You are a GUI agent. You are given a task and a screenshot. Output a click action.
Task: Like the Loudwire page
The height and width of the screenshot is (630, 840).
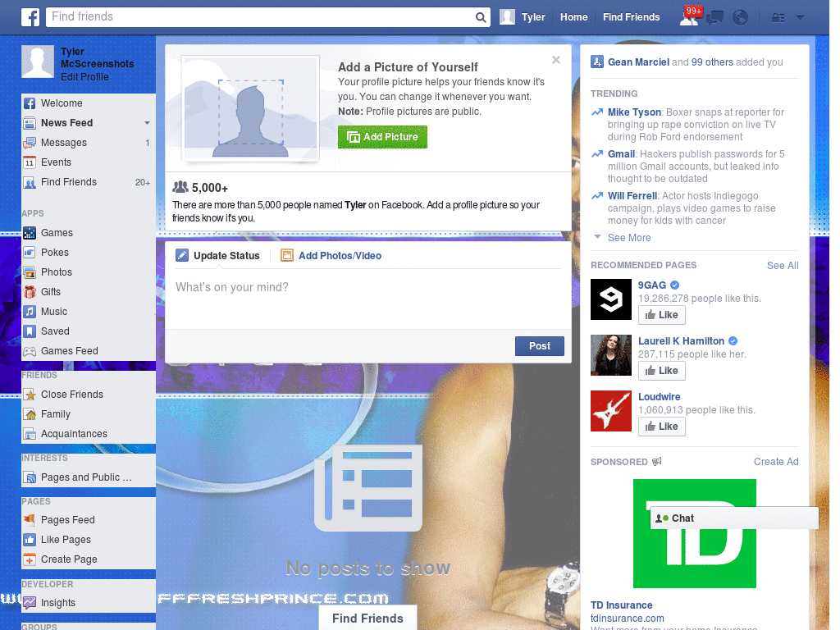pos(662,427)
